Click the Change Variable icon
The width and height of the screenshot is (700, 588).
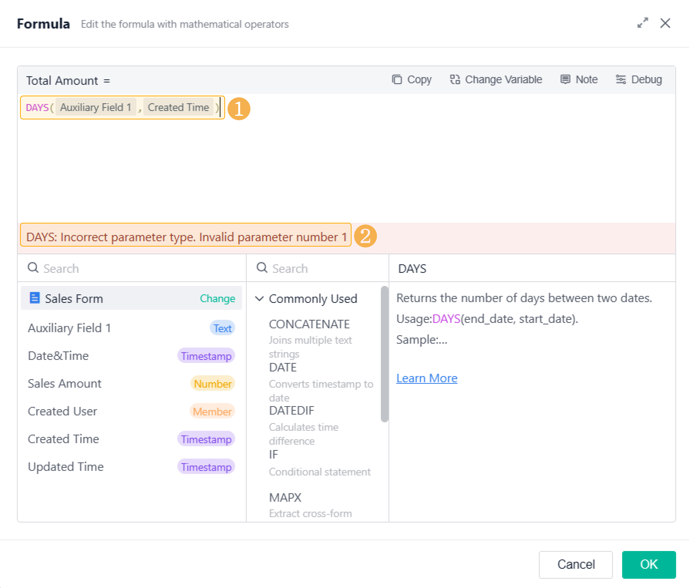click(x=455, y=79)
